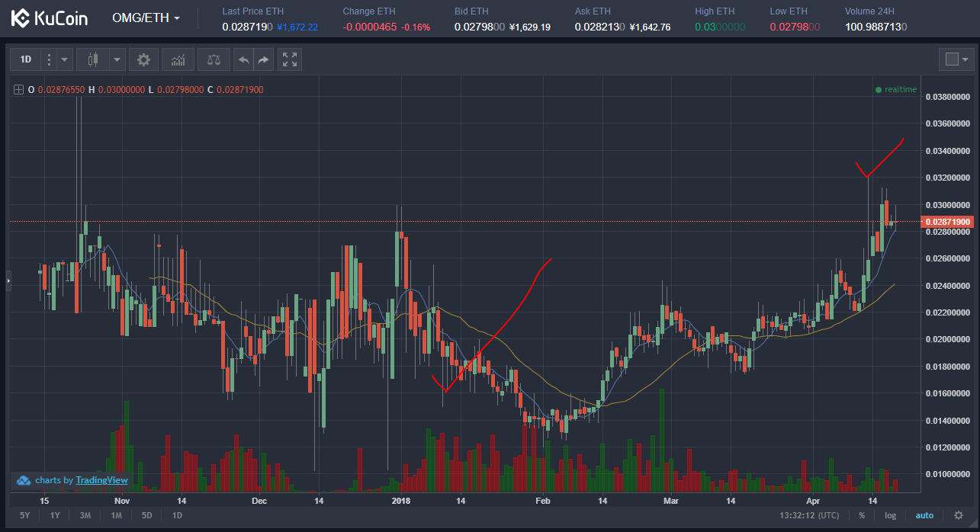Expand the OHLC legend box

[x=18, y=90]
